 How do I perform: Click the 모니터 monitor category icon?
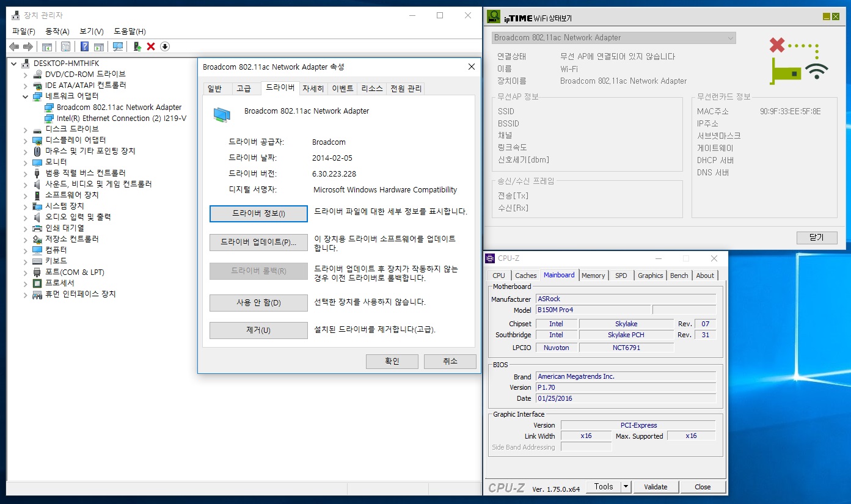[38, 162]
